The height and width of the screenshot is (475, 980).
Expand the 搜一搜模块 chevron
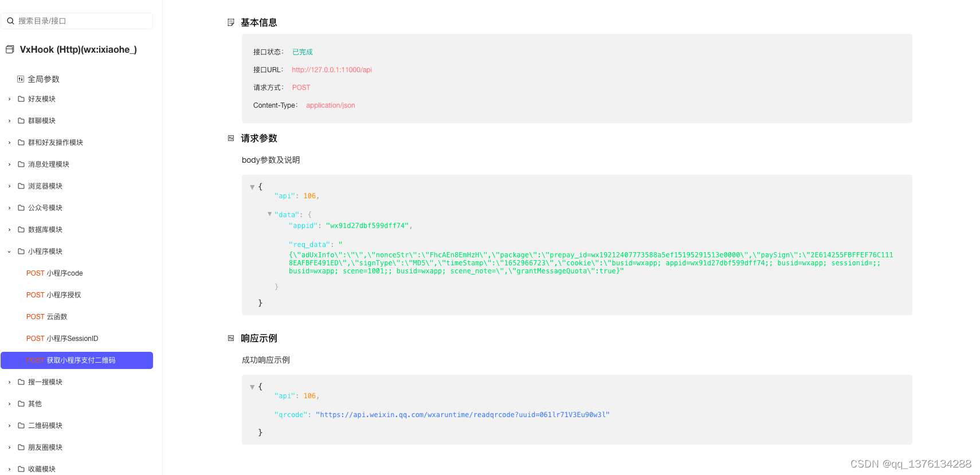9,382
